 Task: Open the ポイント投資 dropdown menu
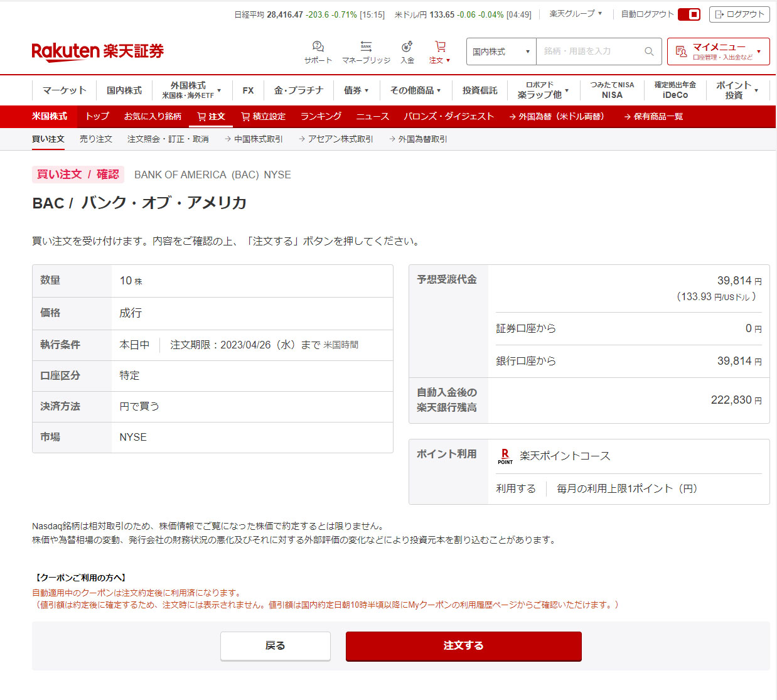point(737,90)
